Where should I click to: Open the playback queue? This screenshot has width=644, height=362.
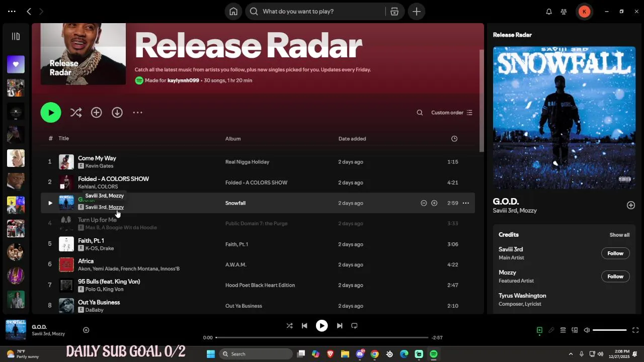tap(563, 330)
